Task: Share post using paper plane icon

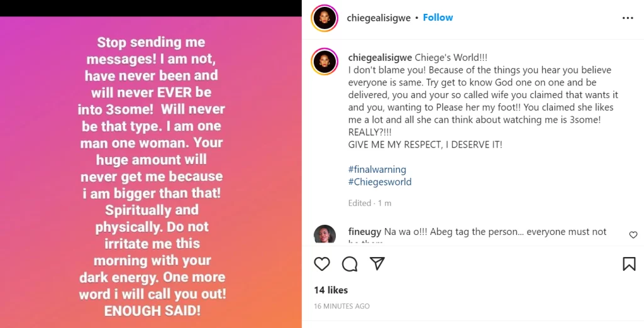Action: pyautogui.click(x=377, y=264)
